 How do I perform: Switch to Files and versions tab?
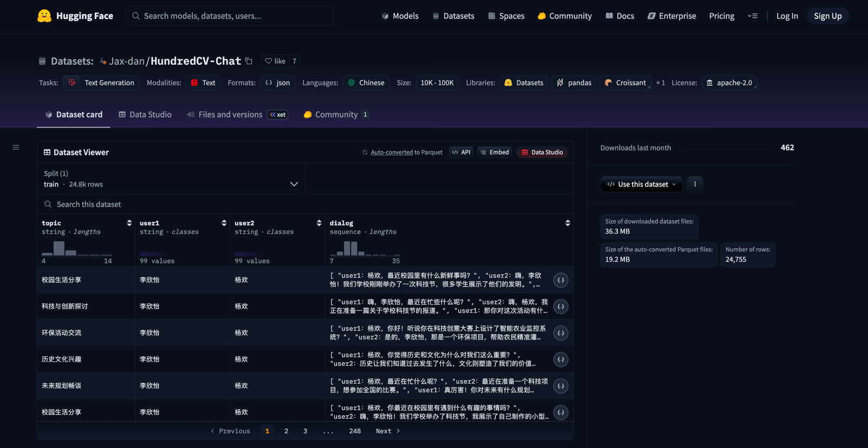[x=230, y=115]
